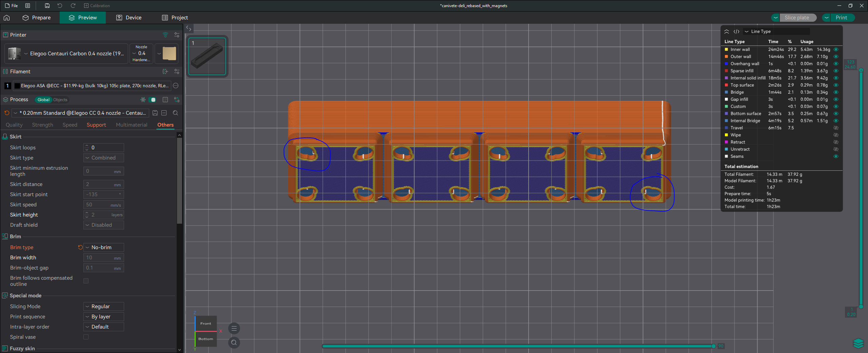Click the home icon in top bar
Image resolution: width=868 pixels, height=353 pixels.
(7, 18)
